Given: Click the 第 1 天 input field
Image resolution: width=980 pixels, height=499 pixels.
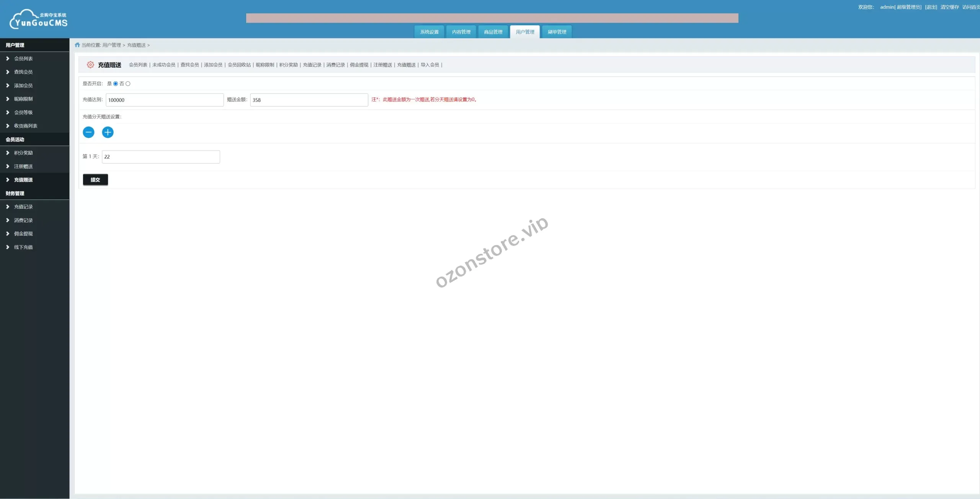Looking at the screenshot, I should (161, 157).
